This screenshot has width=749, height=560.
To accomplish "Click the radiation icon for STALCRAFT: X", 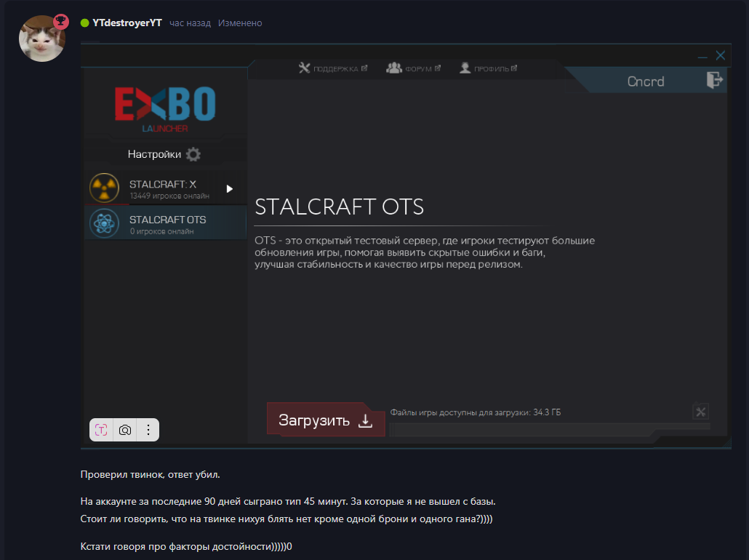I will [x=104, y=188].
